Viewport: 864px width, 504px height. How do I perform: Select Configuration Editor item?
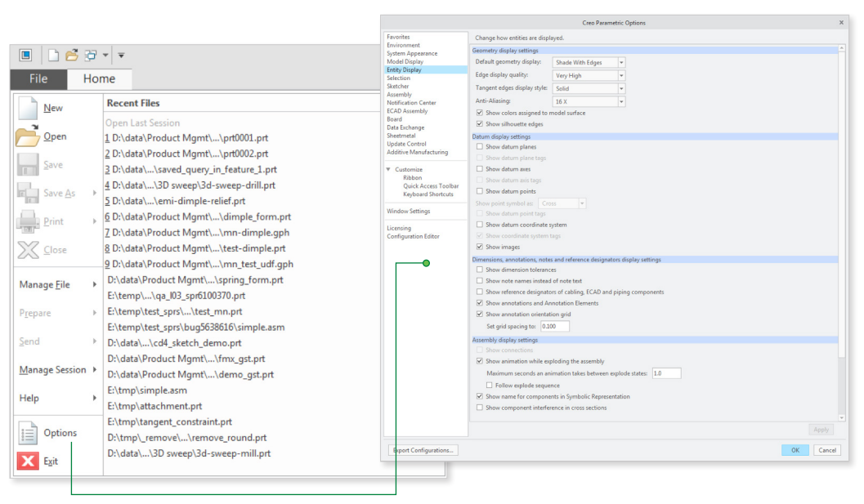point(414,236)
